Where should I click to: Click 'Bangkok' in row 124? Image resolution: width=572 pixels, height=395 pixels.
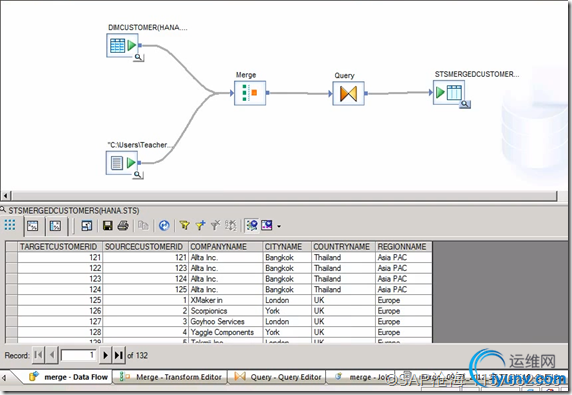287,290
